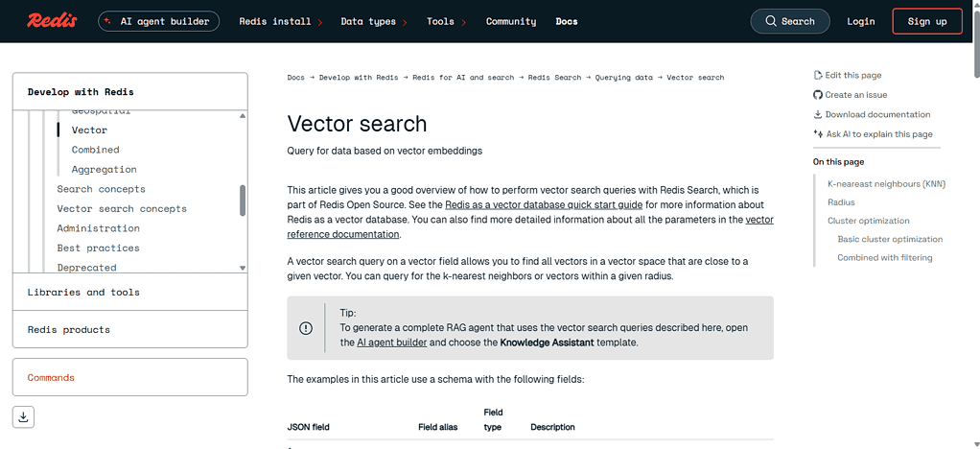Click the Vector search page heading
The width and height of the screenshot is (980, 449).
tap(357, 124)
